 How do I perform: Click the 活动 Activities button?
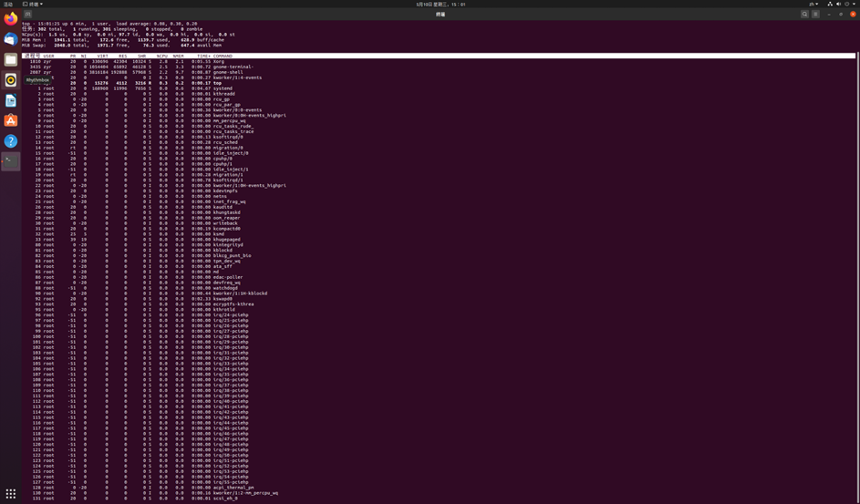(x=8, y=4)
